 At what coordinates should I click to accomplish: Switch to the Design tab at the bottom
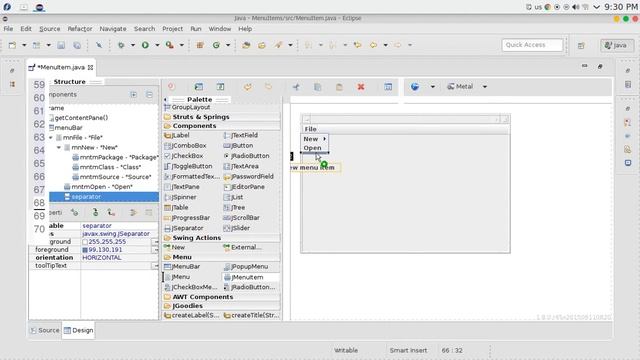[x=78, y=330]
